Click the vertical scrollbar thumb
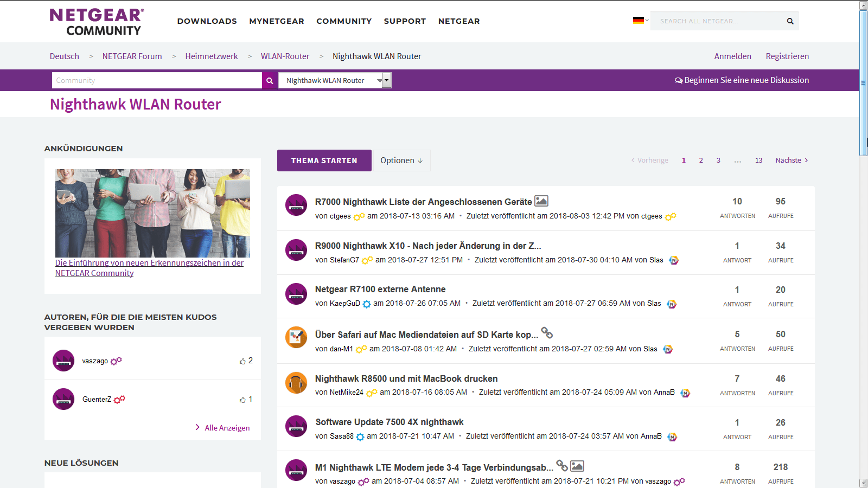 click(864, 83)
